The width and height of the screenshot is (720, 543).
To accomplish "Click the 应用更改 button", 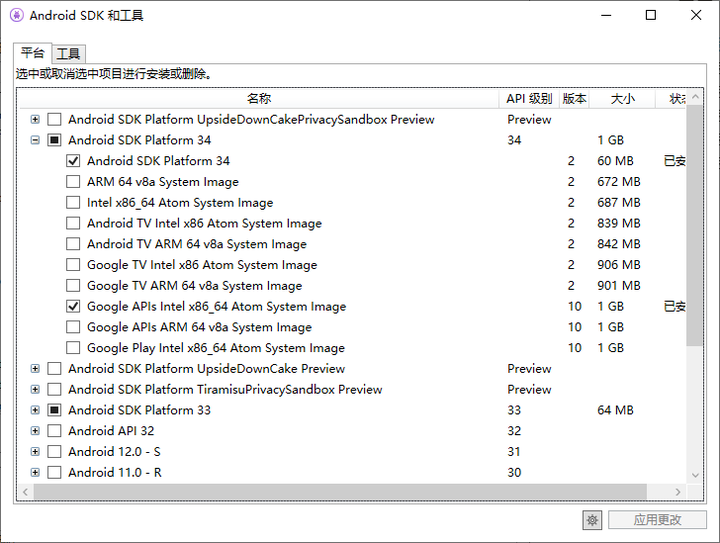I will pos(657,520).
